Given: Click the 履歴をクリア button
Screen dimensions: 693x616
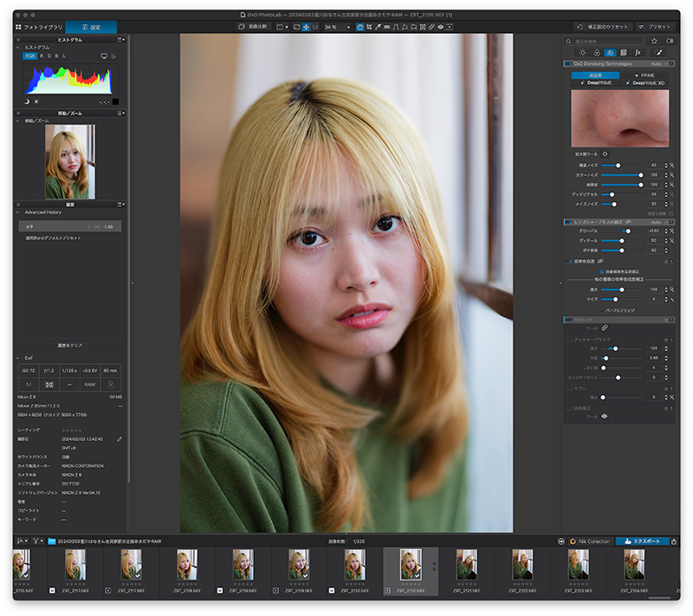Looking at the screenshot, I should (70, 346).
